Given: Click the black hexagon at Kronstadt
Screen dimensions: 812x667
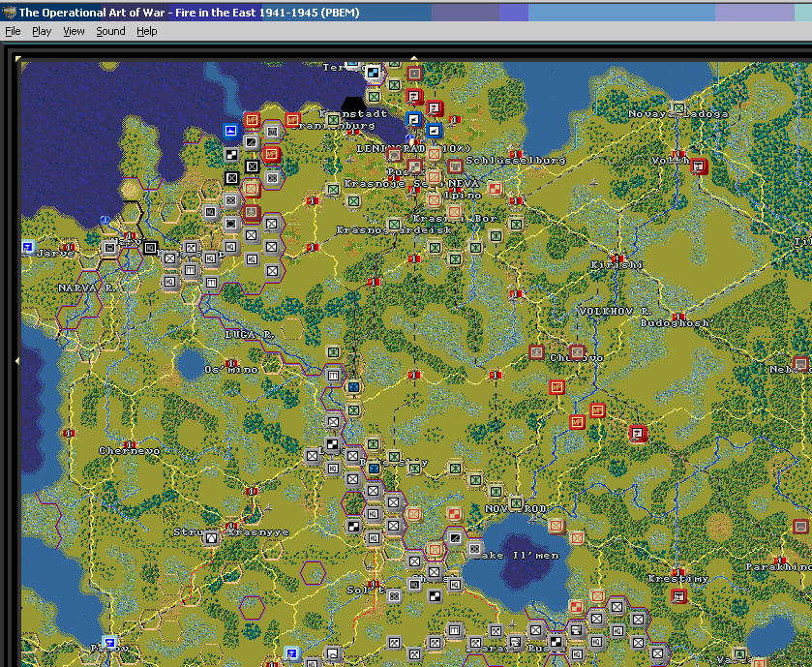Looking at the screenshot, I should 353,107.
